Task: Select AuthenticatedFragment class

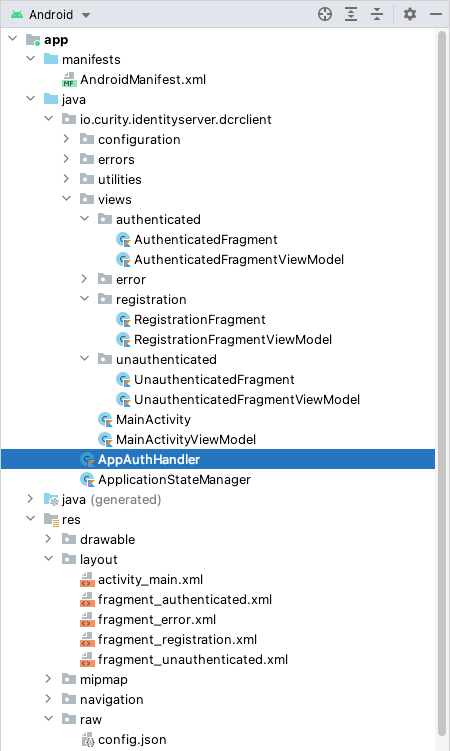Action: click(205, 239)
